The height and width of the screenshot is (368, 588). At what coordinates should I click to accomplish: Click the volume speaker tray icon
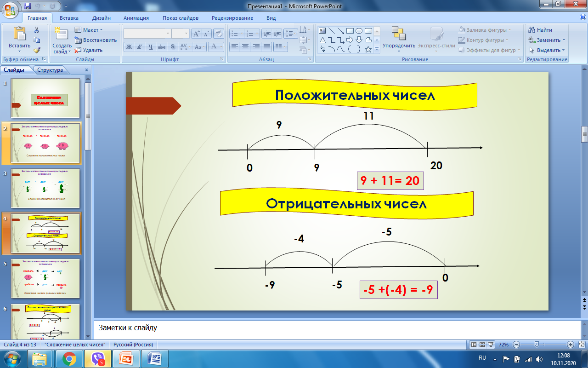click(538, 359)
